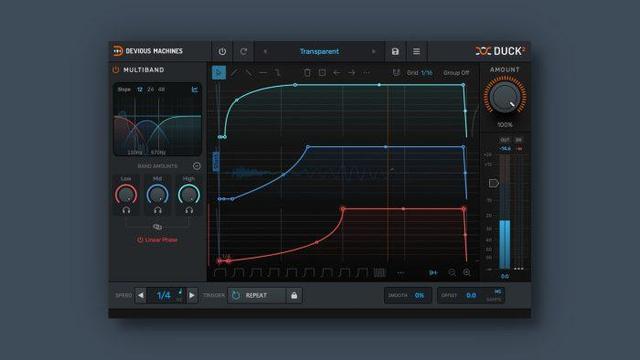The width and height of the screenshot is (640, 360).
Task: Click the lock icon beside Repeat
Action: click(294, 295)
